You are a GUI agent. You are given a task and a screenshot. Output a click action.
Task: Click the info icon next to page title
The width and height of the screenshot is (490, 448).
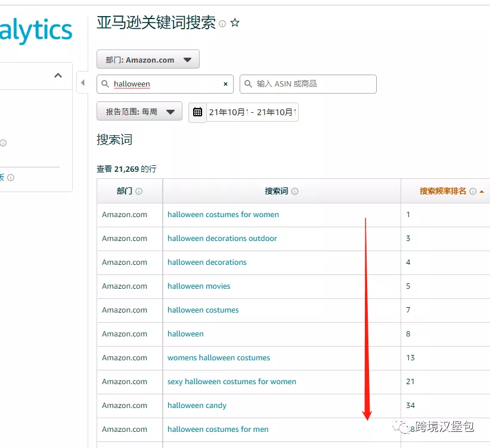click(x=222, y=24)
